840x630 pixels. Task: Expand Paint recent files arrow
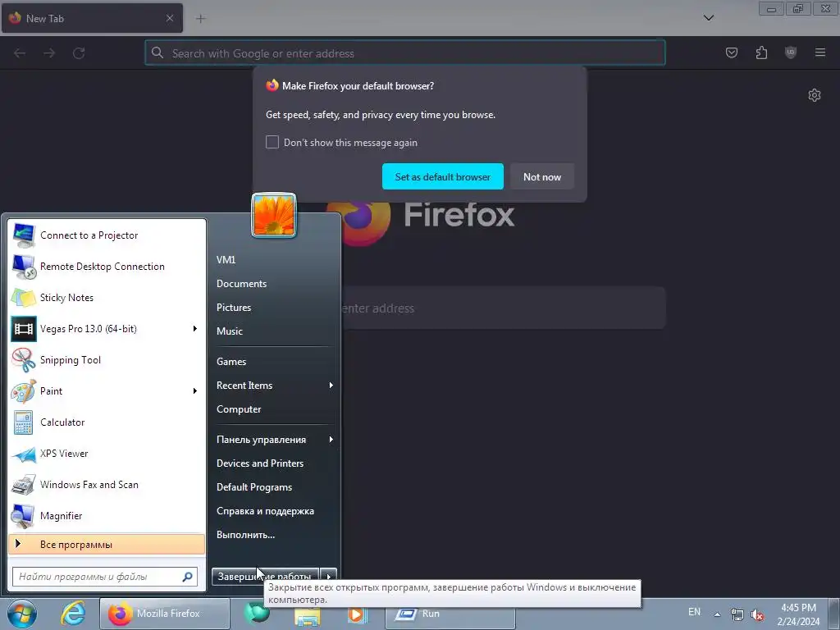click(195, 391)
